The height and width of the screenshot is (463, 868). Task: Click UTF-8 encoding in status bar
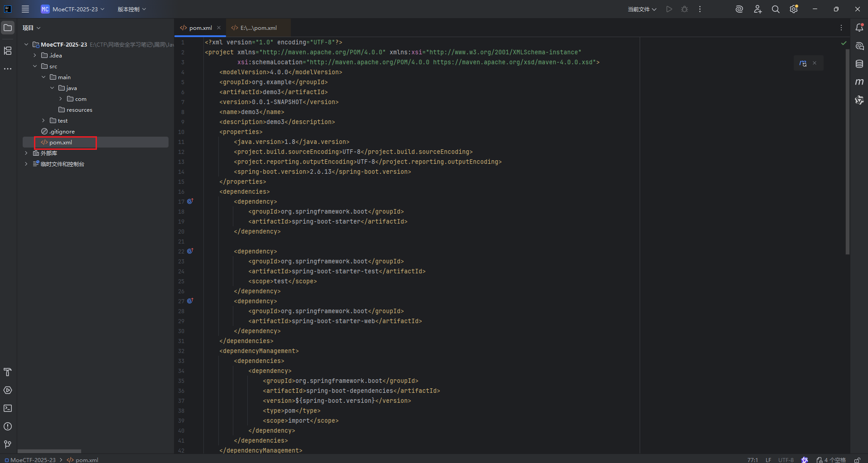(x=786, y=460)
